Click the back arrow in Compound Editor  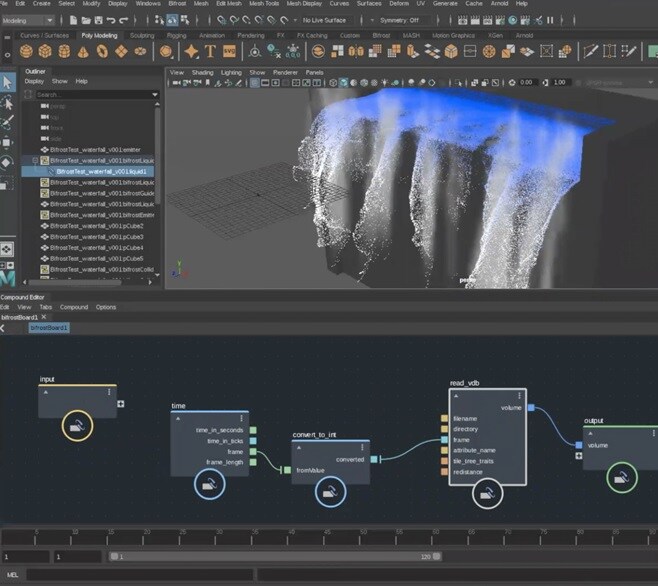point(4,327)
